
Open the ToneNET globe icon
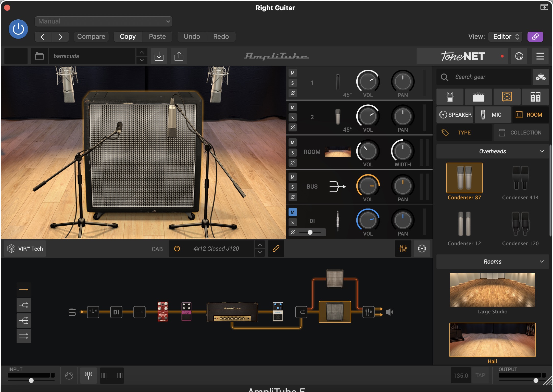click(519, 56)
